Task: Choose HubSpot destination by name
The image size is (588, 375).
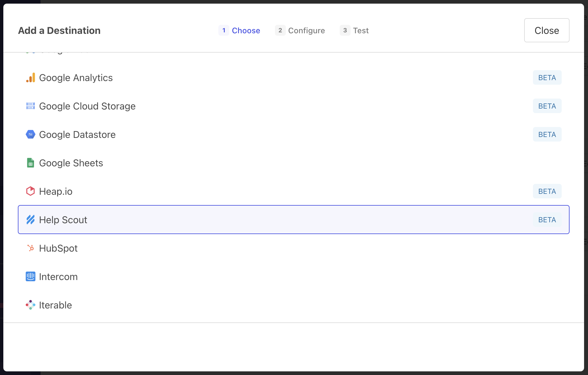Action: [58, 248]
